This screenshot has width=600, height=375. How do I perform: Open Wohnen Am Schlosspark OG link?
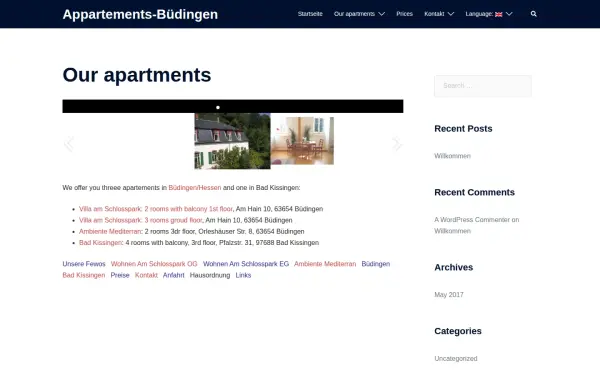click(154, 264)
